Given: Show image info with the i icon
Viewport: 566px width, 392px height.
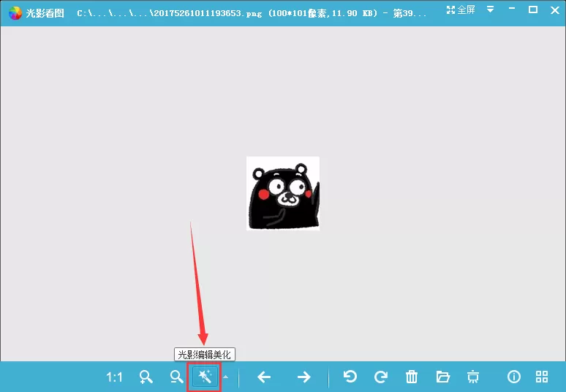Looking at the screenshot, I should [513, 377].
